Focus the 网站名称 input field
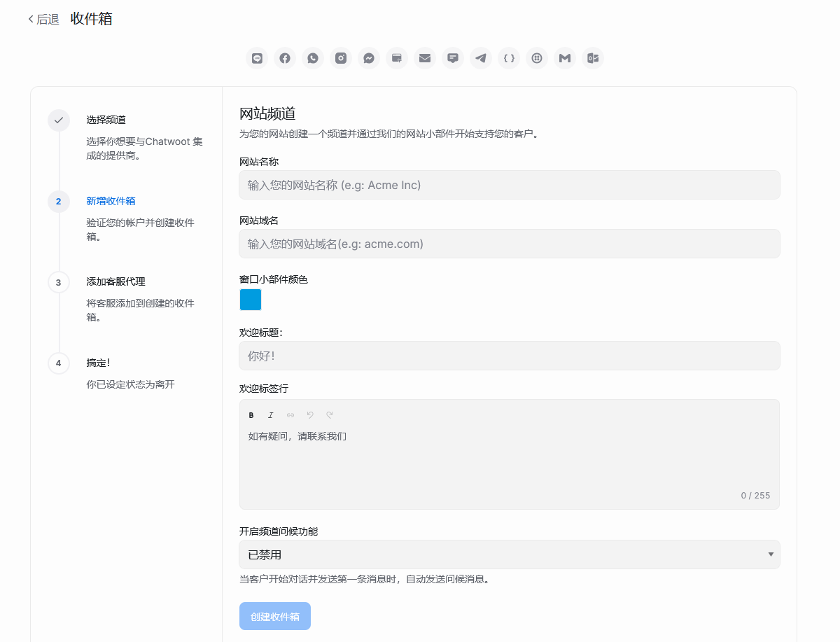 coord(509,185)
